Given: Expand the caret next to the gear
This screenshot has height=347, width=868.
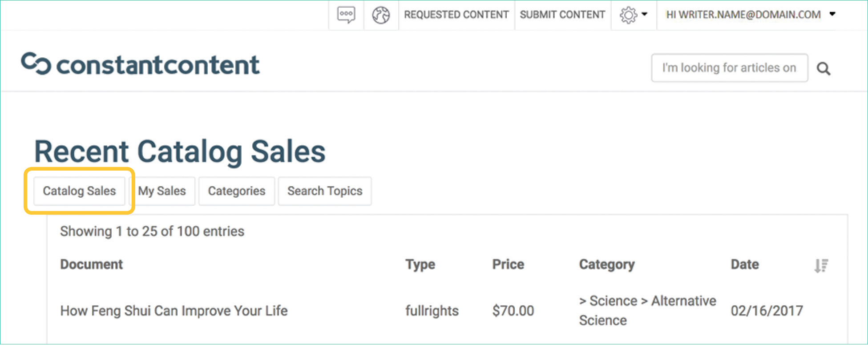Looking at the screenshot, I should [x=644, y=14].
